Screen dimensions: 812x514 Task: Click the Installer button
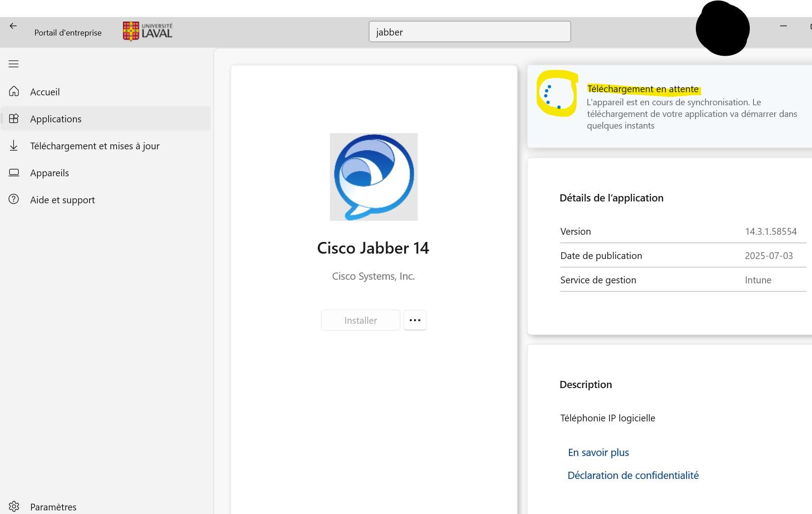[361, 320]
